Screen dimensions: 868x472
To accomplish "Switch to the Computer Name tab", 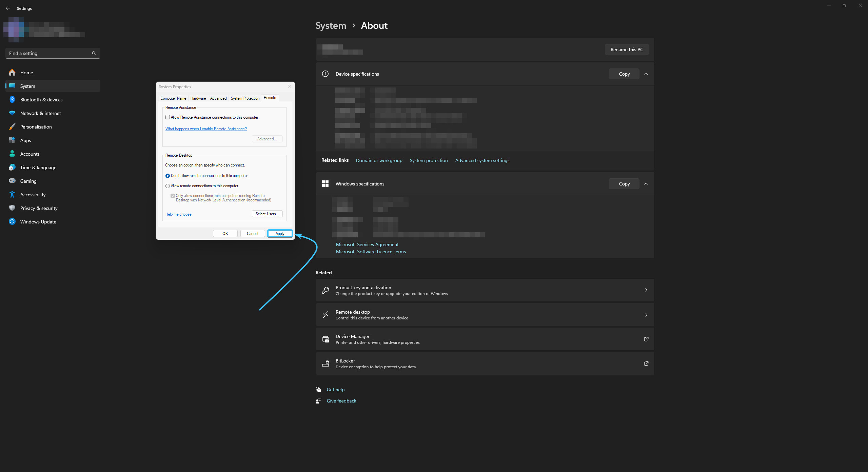I will (x=173, y=98).
